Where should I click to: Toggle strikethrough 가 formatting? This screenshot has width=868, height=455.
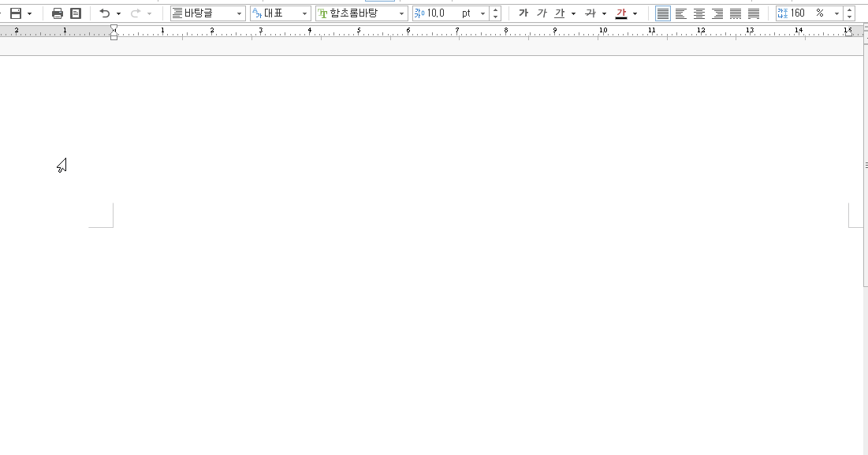(x=590, y=13)
